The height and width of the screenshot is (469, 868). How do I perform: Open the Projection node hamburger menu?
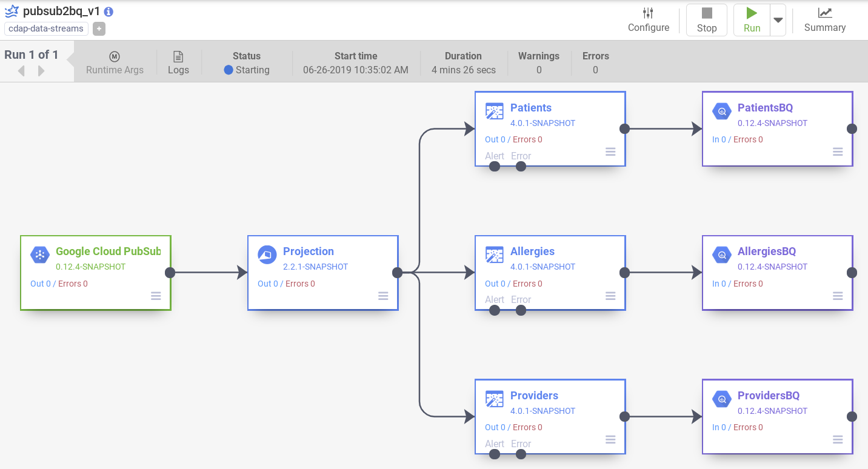coord(383,296)
